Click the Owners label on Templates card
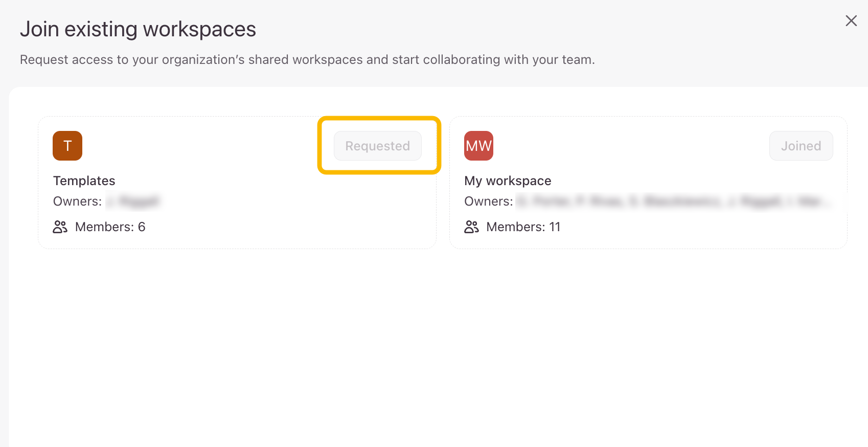 pos(77,202)
